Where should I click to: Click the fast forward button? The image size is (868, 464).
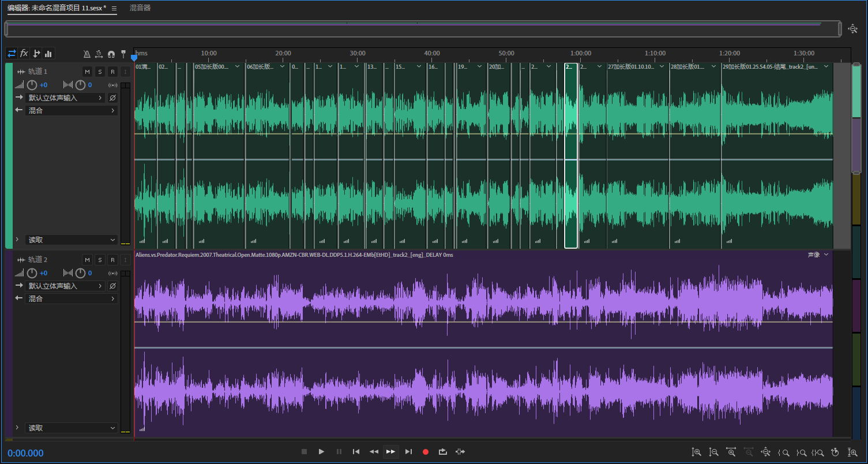coord(390,452)
